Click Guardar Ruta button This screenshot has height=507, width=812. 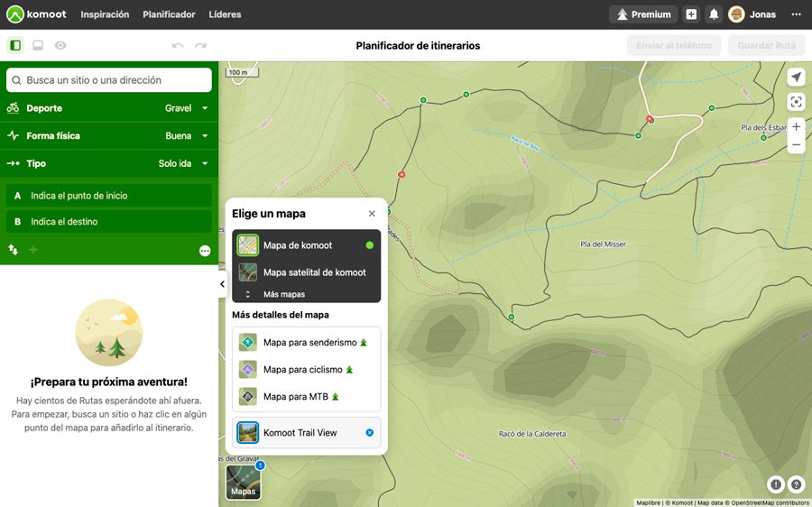[766, 46]
